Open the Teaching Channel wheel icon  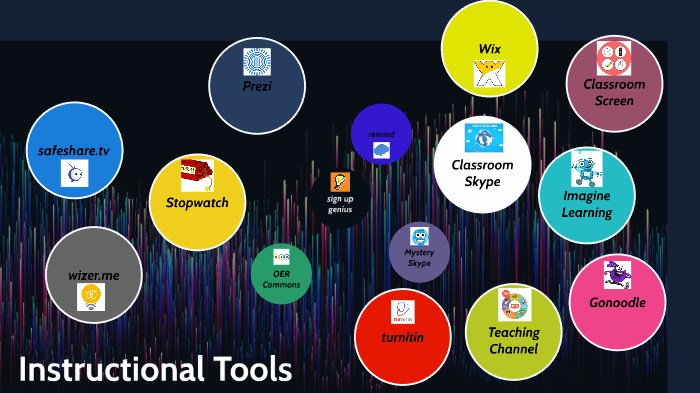coord(514,305)
